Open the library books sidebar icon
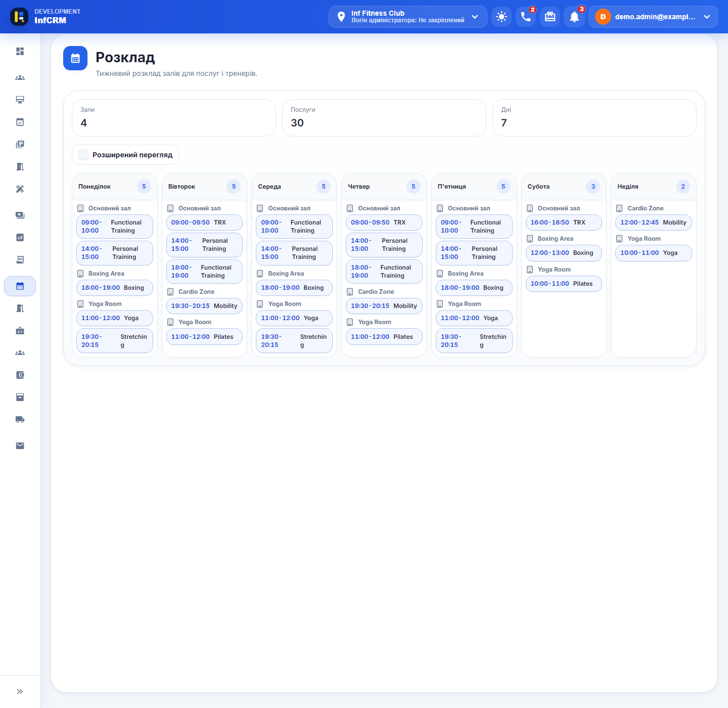The height and width of the screenshot is (708, 728). (20, 144)
